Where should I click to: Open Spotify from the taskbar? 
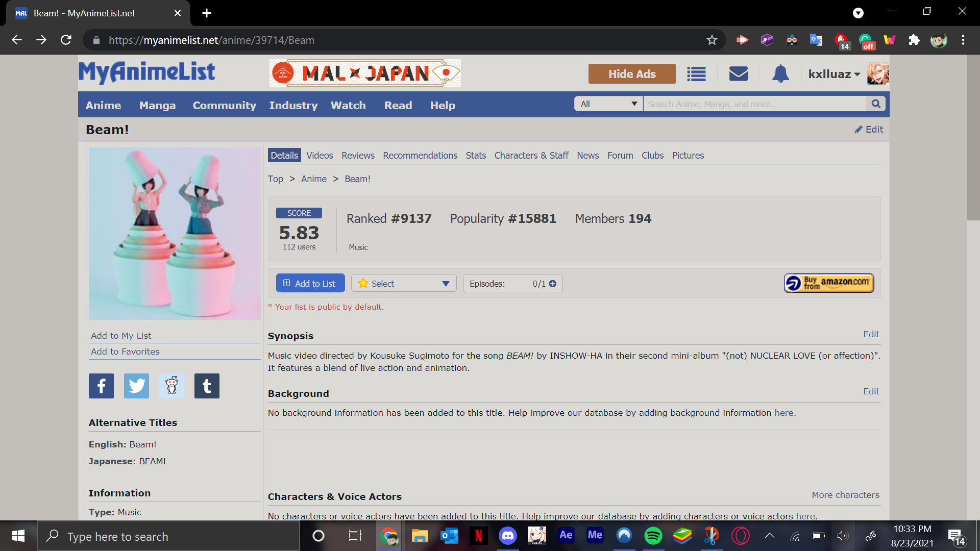click(653, 536)
